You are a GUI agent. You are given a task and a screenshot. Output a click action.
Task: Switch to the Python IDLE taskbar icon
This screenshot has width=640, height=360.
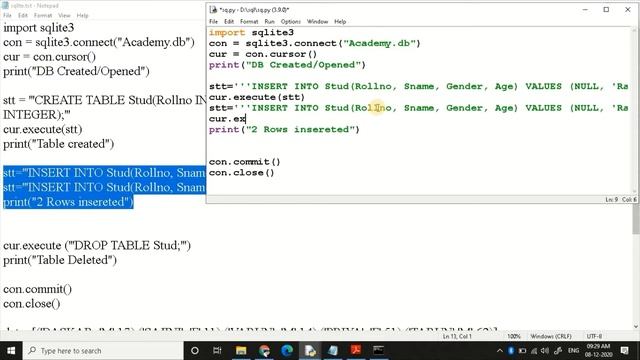pos(310,351)
